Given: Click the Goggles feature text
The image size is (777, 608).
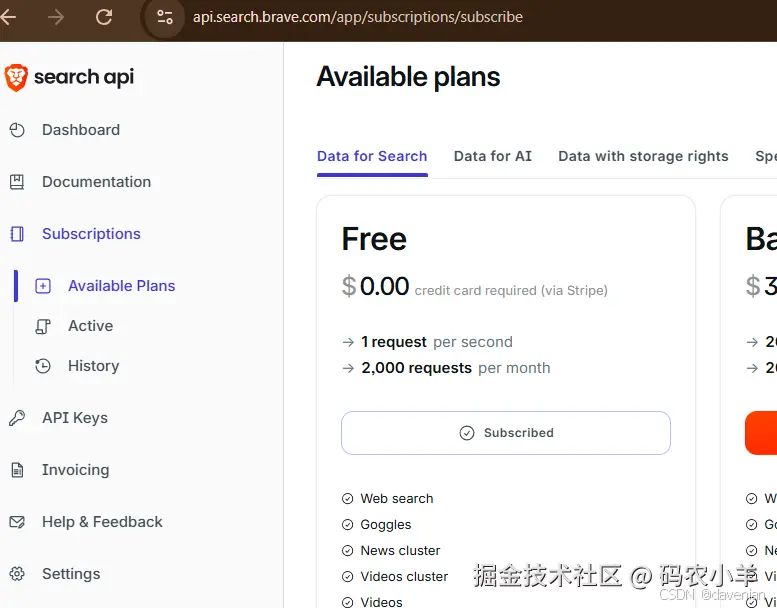Looking at the screenshot, I should click(386, 525).
